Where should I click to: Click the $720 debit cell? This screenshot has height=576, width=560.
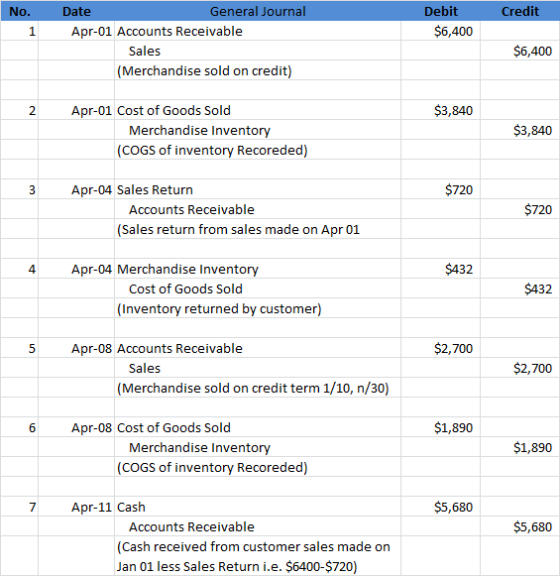click(441, 190)
